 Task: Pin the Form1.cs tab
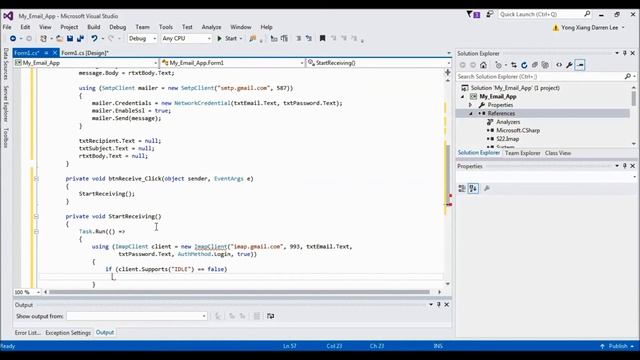coord(46,53)
